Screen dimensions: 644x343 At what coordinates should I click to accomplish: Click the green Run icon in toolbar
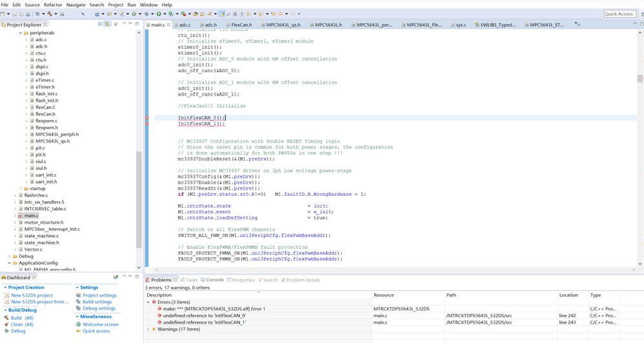pos(159,14)
